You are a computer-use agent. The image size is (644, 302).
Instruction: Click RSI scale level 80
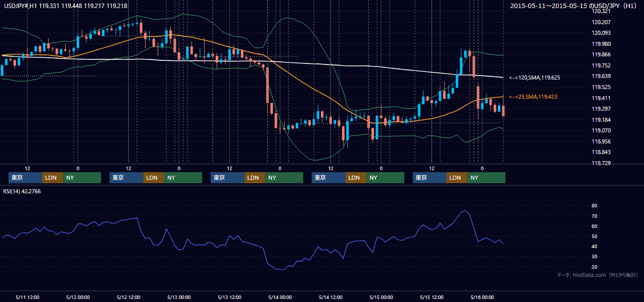(595, 206)
